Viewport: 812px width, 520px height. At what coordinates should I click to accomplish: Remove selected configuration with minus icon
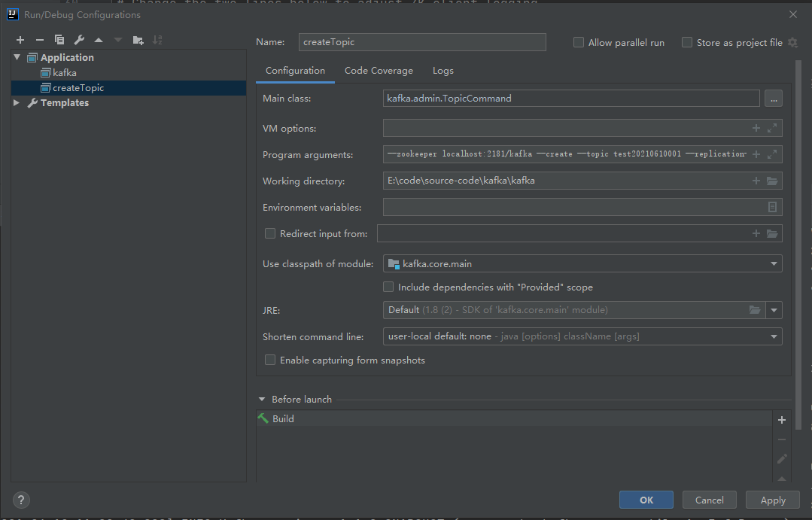tap(40, 40)
